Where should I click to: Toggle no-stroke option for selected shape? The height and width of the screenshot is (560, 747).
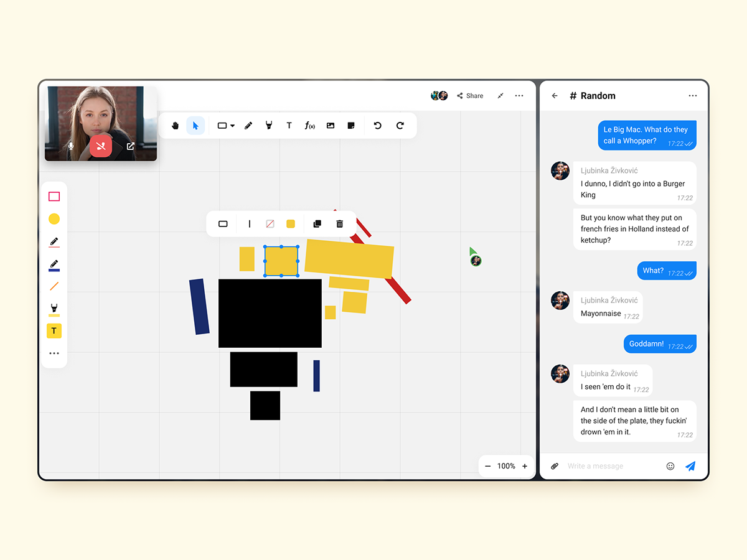tap(270, 224)
